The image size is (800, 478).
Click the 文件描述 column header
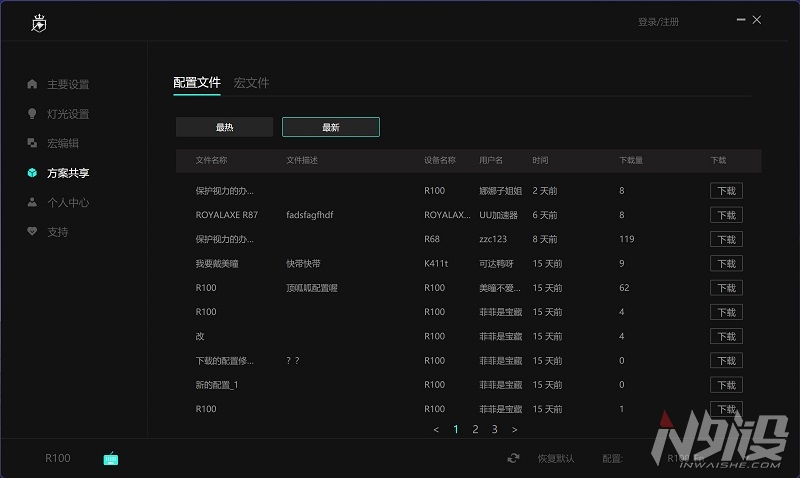click(302, 160)
